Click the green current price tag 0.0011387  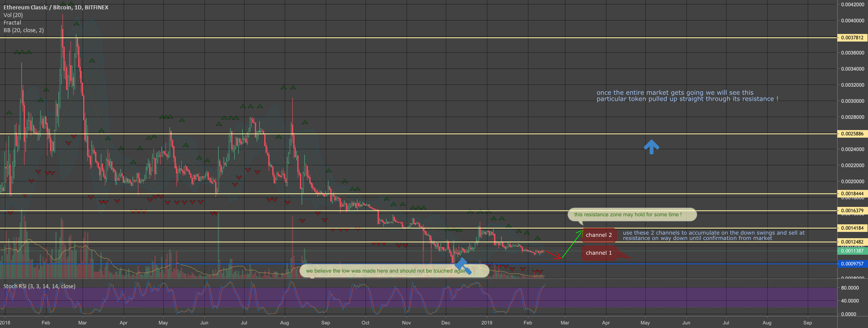(x=852, y=251)
